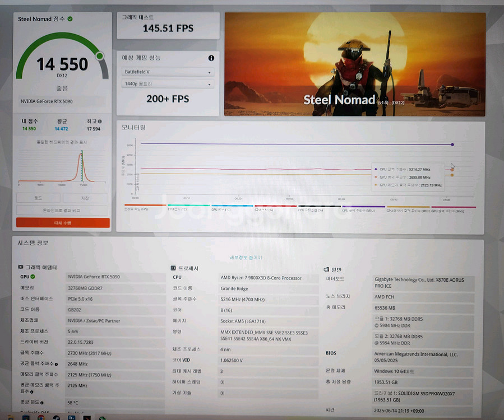Click the Load button under the score chart
504x420 pixels.
tap(38, 198)
